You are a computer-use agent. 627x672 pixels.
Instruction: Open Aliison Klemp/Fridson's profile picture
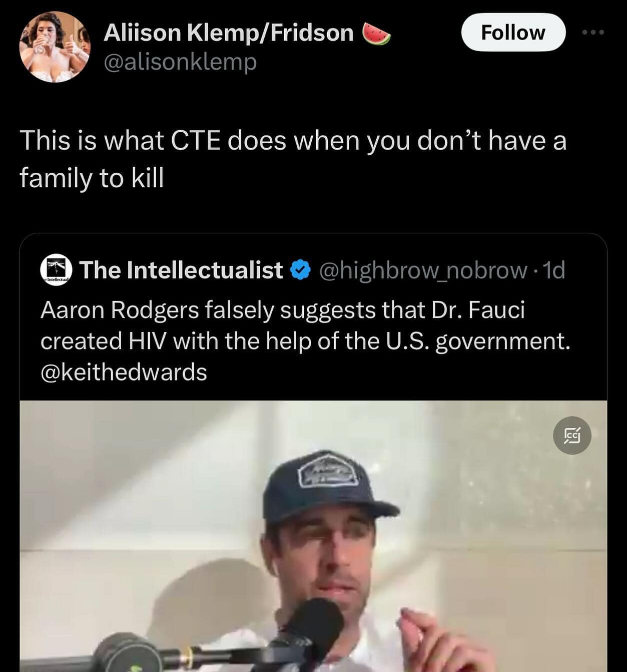pos(54,47)
